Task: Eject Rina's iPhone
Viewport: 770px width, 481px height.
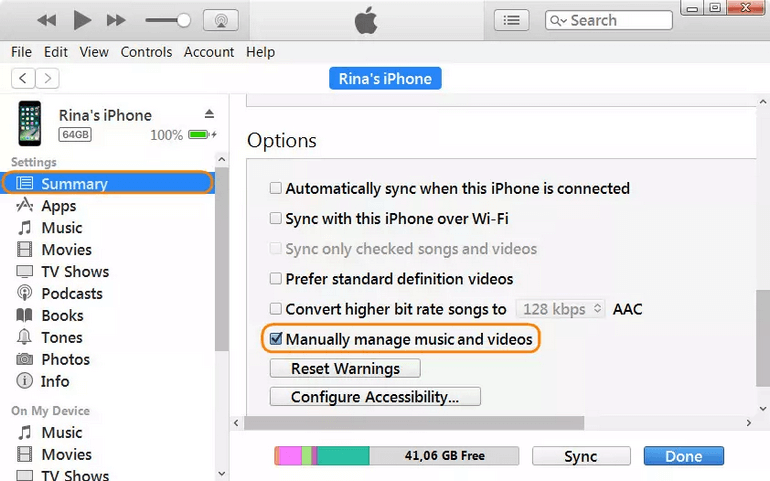Action: pos(209,114)
